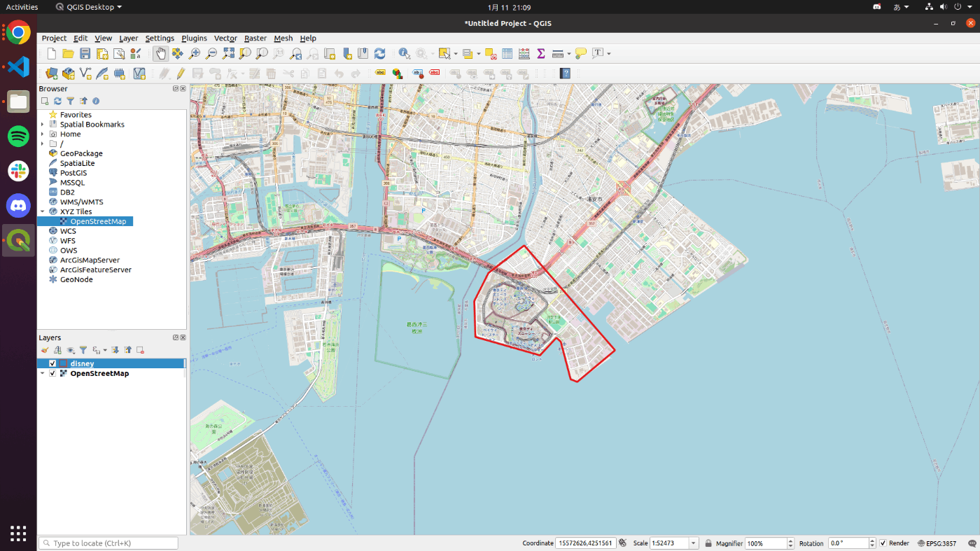Image resolution: width=980 pixels, height=551 pixels.
Task: Open the Field Calculator abacus icon
Action: (524, 54)
